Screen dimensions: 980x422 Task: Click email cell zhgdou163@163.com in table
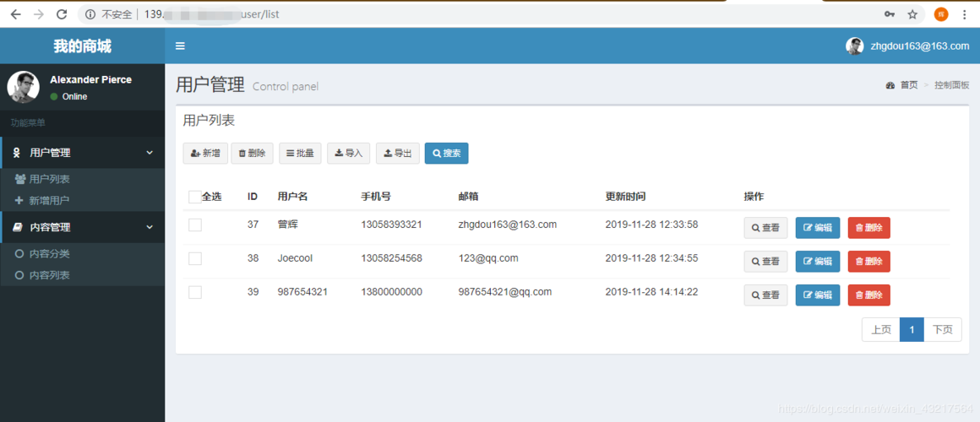coord(508,225)
